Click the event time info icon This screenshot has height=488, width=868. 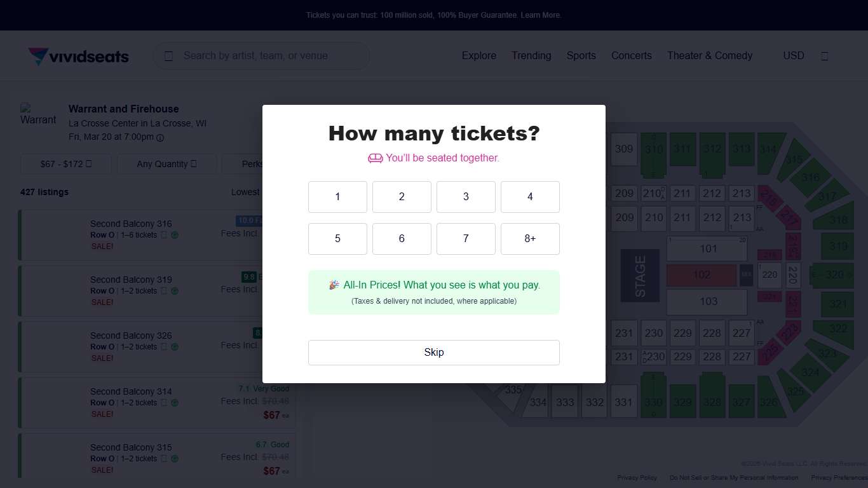coord(160,138)
